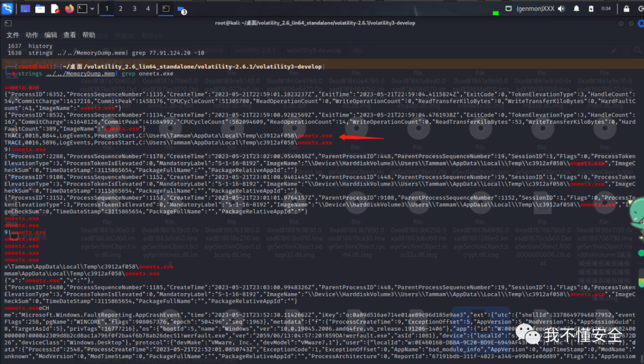This screenshot has width=644, height=364.
Task: Open the 帮助 menu
Action: pyautogui.click(x=88, y=35)
